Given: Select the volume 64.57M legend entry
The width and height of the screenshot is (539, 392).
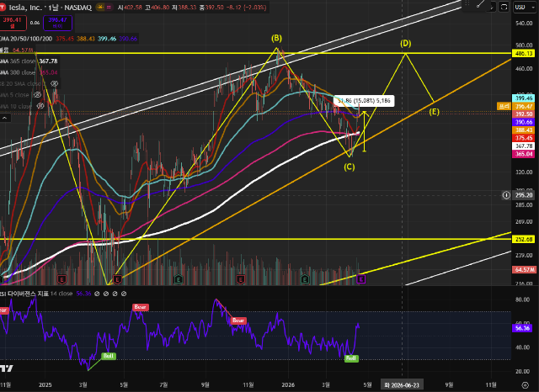Looking at the screenshot, I should click(16, 50).
